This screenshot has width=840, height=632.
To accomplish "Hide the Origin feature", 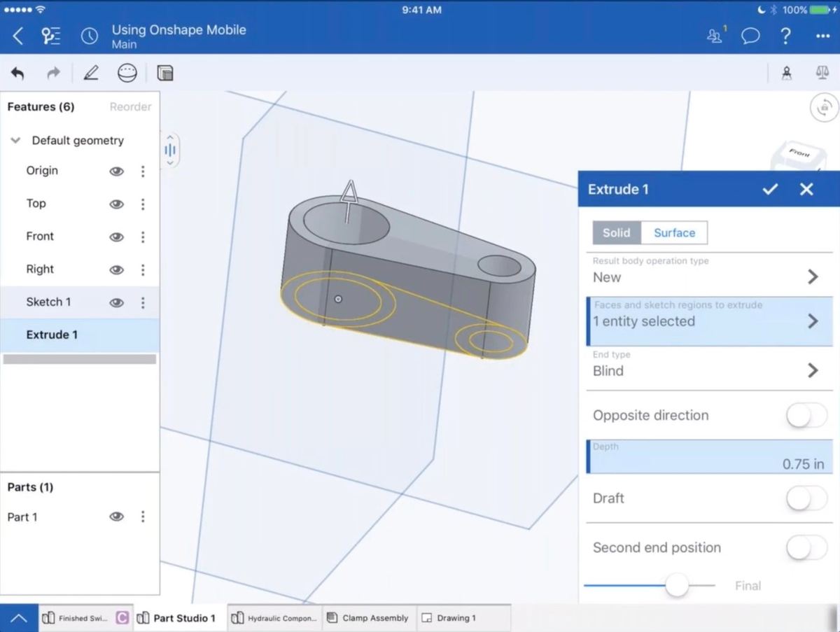I will point(116,171).
